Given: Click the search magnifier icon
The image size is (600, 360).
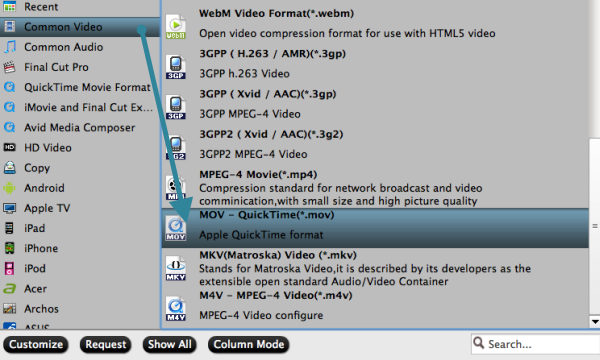Looking at the screenshot, I should pos(478,342).
